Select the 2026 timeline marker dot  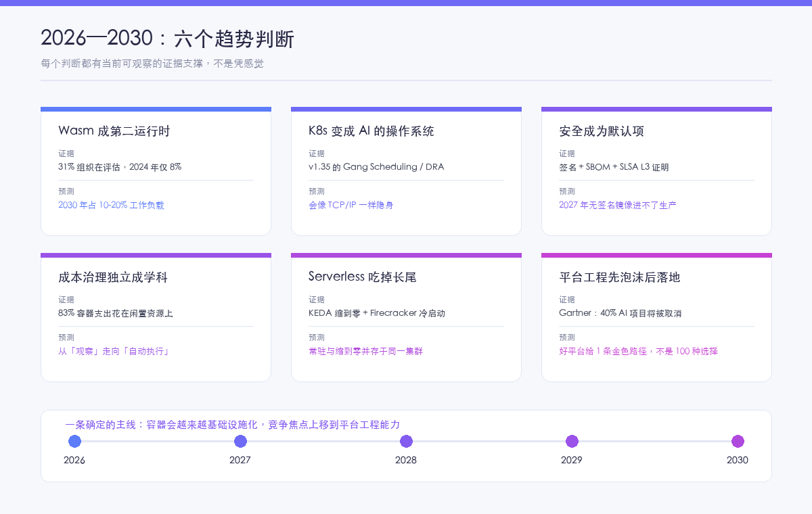pos(74,442)
